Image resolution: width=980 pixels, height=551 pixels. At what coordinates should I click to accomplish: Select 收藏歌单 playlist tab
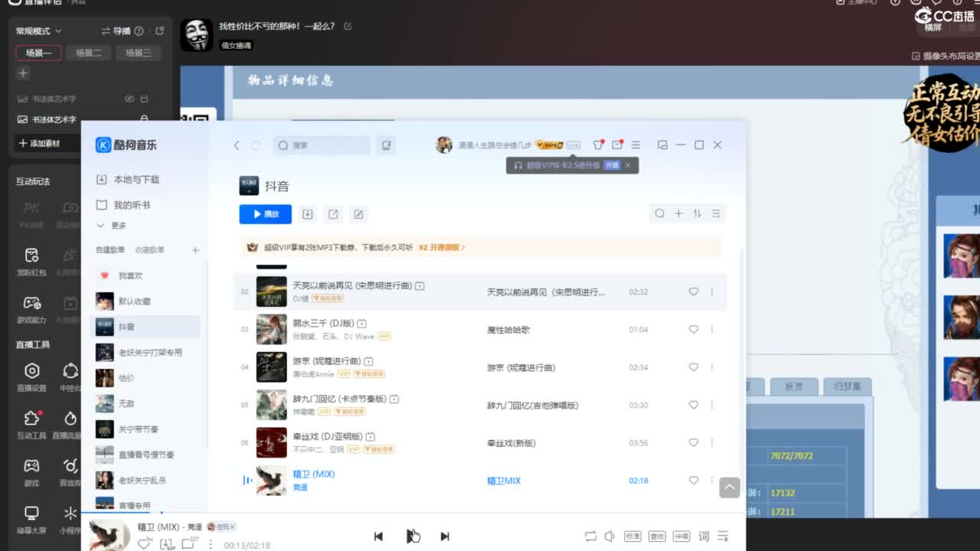click(x=150, y=250)
